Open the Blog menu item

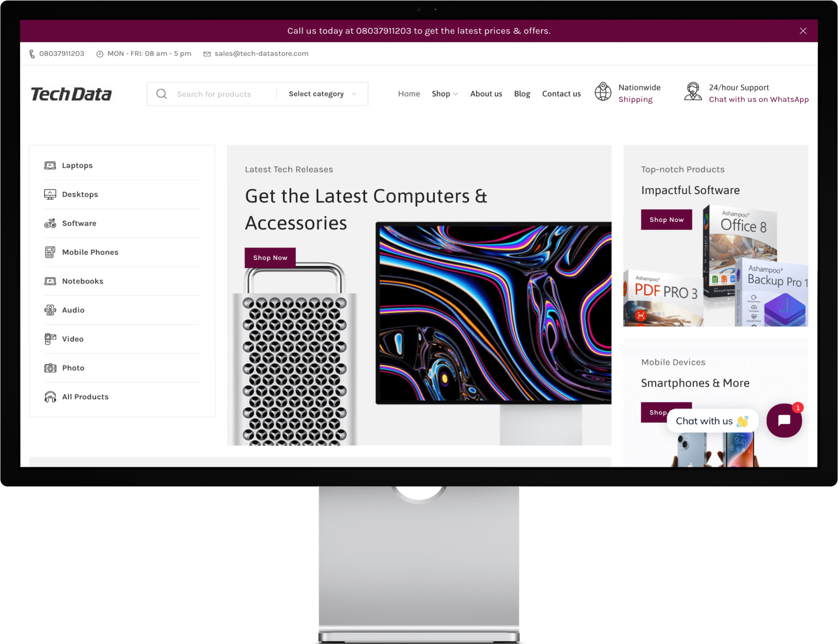pyautogui.click(x=522, y=94)
